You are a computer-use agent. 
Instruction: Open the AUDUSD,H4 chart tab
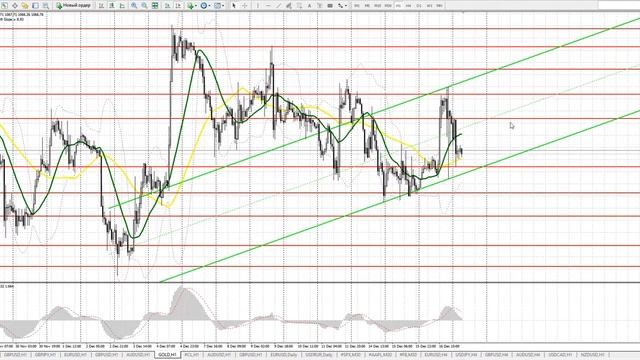click(528, 355)
